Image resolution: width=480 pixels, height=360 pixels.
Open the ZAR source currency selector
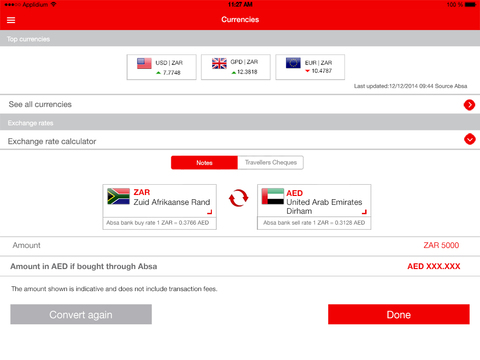coord(160,201)
